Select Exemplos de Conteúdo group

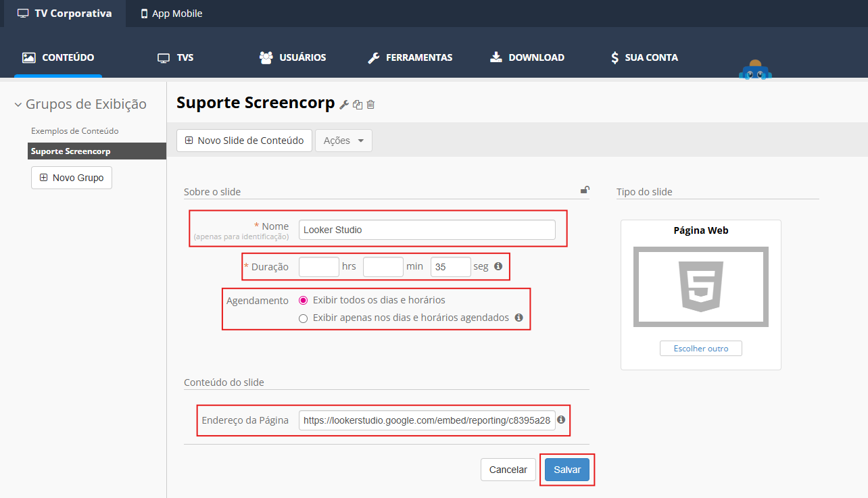75,130
